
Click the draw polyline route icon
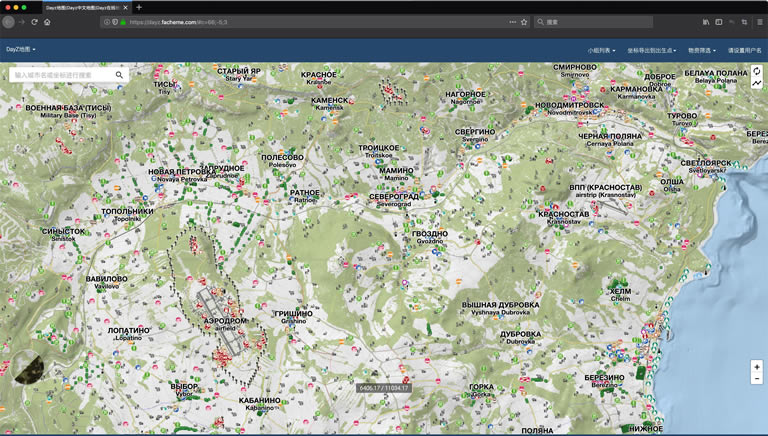(757, 84)
